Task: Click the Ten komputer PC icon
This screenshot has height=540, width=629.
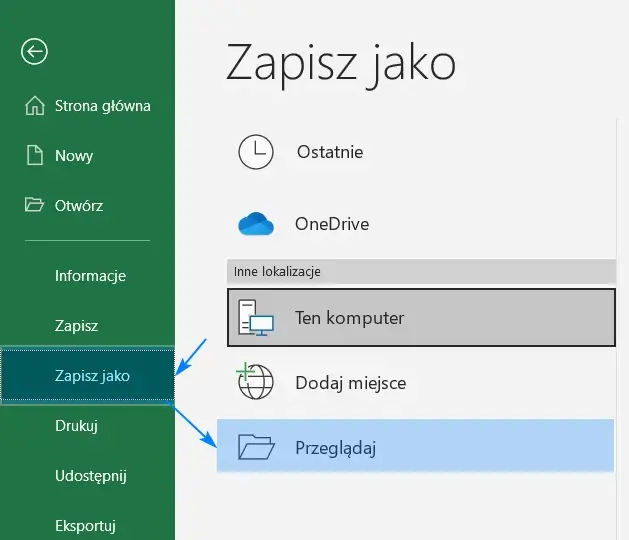Action: (256, 318)
